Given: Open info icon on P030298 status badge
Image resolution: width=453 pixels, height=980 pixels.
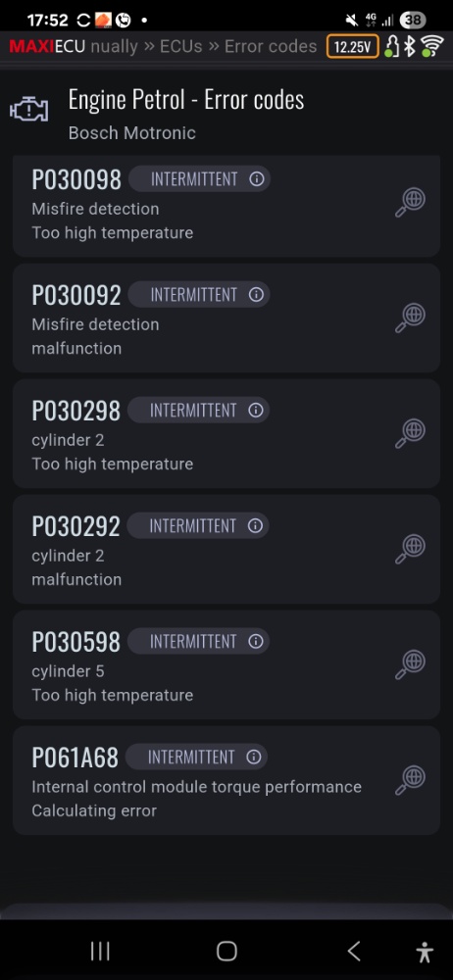Looking at the screenshot, I should [255, 411].
